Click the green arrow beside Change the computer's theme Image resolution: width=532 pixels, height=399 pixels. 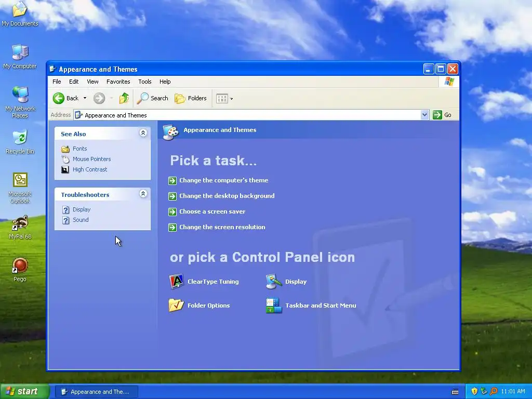tap(172, 180)
